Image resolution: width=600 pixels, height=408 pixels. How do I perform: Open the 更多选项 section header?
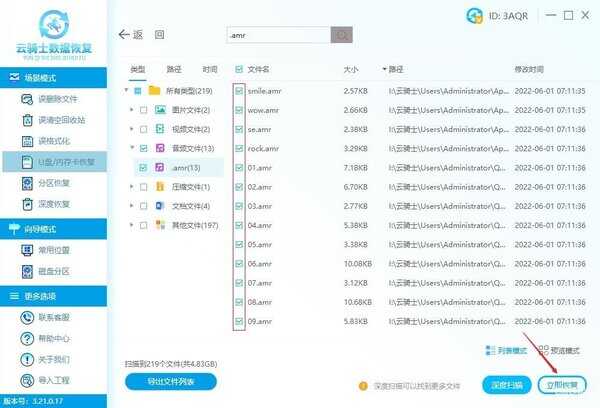point(54,296)
